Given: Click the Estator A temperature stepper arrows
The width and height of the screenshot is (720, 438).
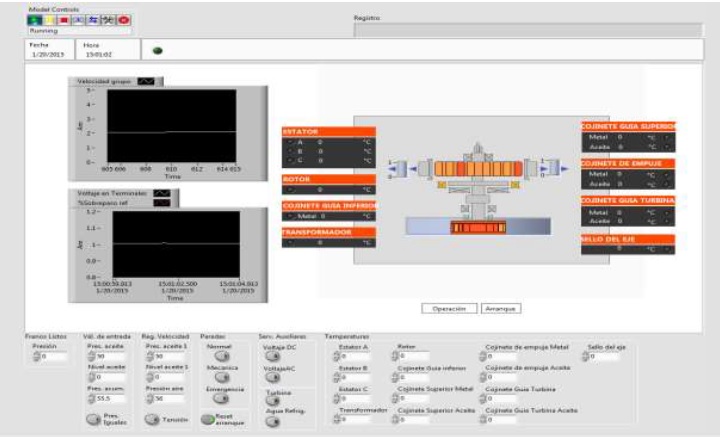Looking at the screenshot, I should point(334,357).
